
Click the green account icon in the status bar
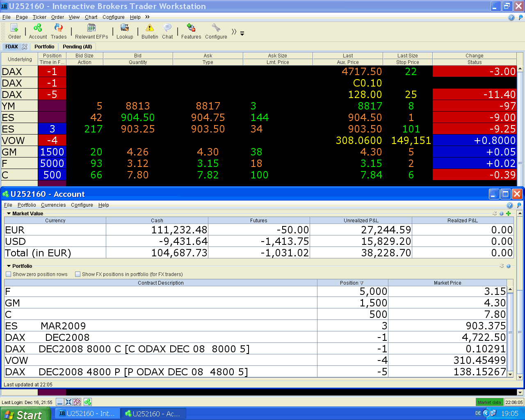pyautogui.click(x=88, y=402)
